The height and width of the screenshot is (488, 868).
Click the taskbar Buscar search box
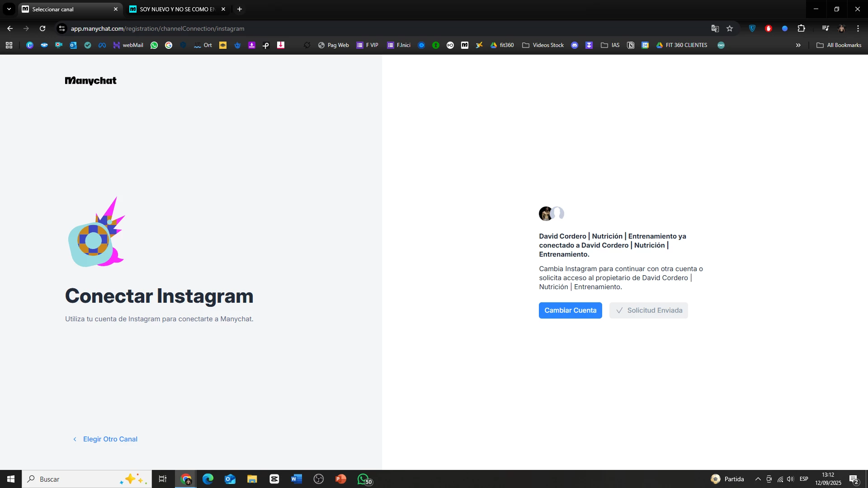tap(87, 479)
